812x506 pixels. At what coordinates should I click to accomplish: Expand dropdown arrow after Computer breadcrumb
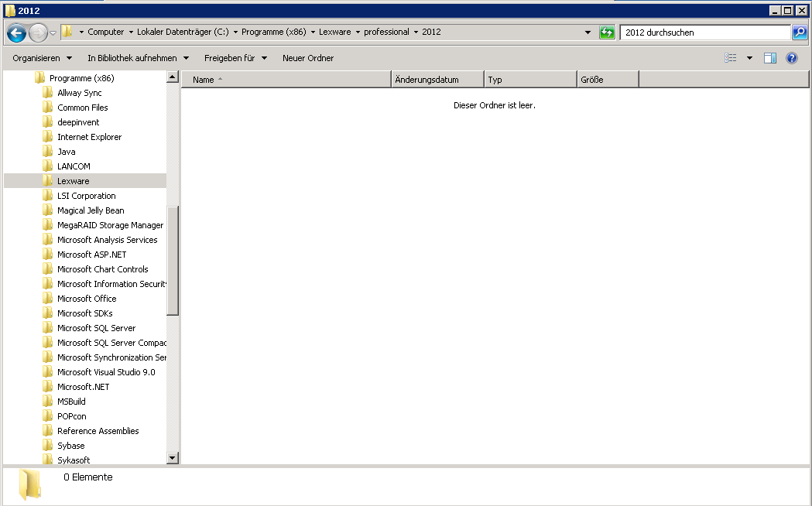[131, 32]
